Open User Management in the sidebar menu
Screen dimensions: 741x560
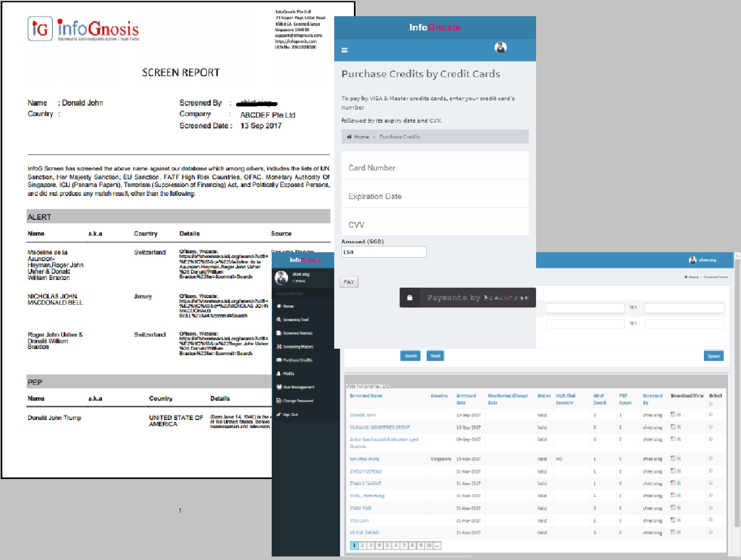click(x=299, y=387)
